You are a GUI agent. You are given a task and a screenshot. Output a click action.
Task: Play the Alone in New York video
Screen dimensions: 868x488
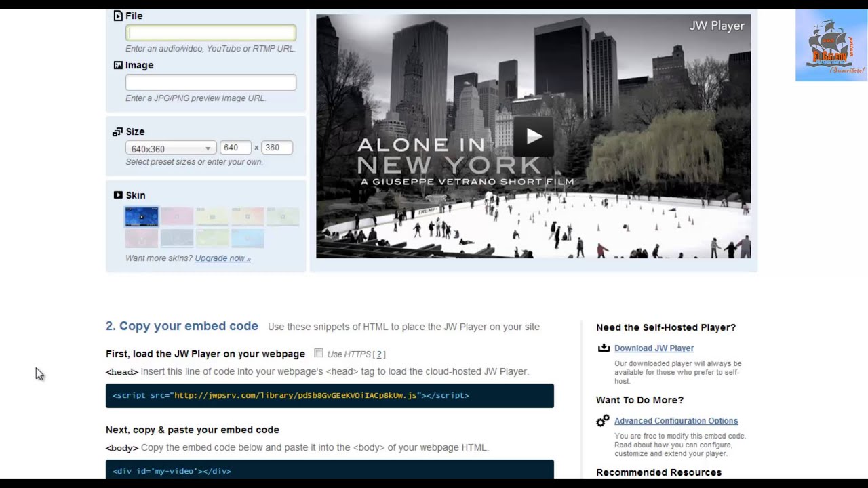click(534, 136)
